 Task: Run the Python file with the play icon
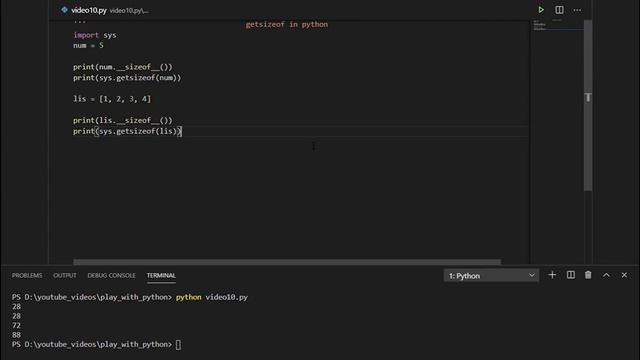coord(541,10)
